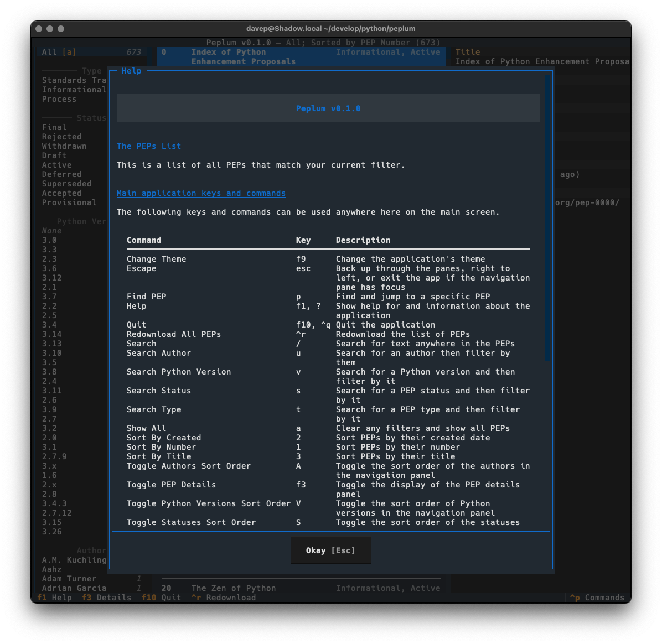Dismiss the help dialog with Okay button
This screenshot has height=644, width=662.
tap(330, 550)
